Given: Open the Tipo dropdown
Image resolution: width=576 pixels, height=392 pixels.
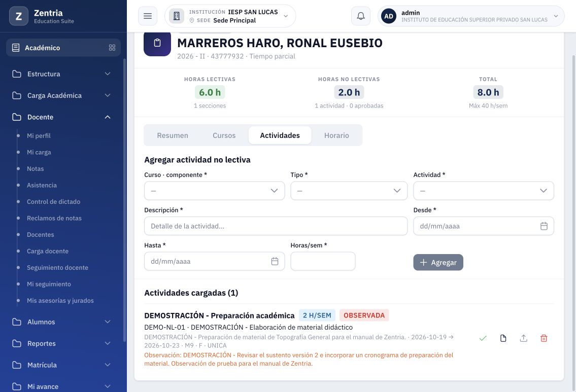Looking at the screenshot, I should tap(349, 191).
